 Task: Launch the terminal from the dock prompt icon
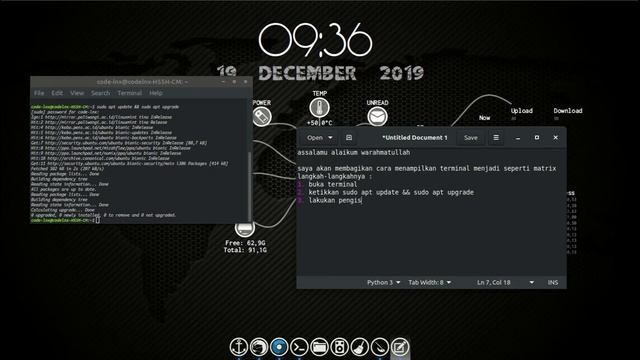pos(299,347)
